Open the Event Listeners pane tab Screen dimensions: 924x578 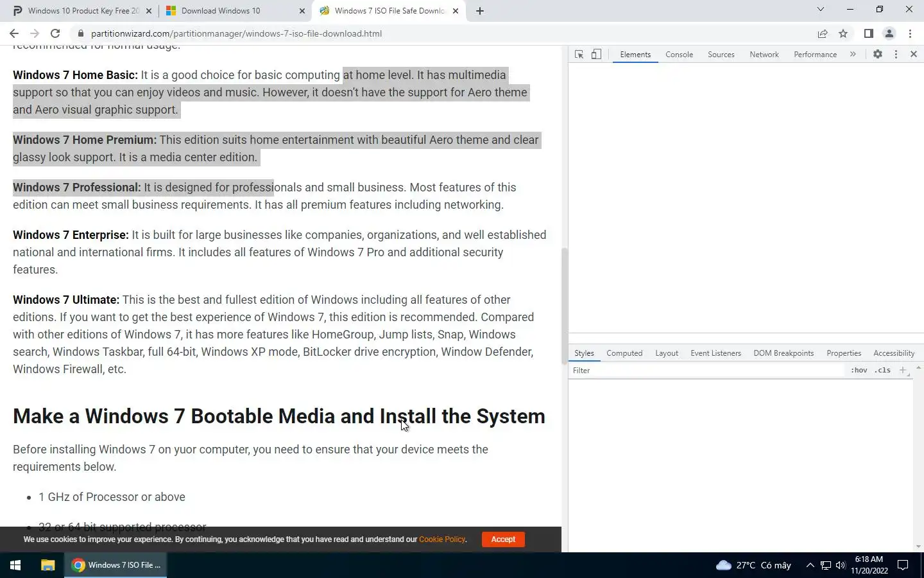coord(715,353)
